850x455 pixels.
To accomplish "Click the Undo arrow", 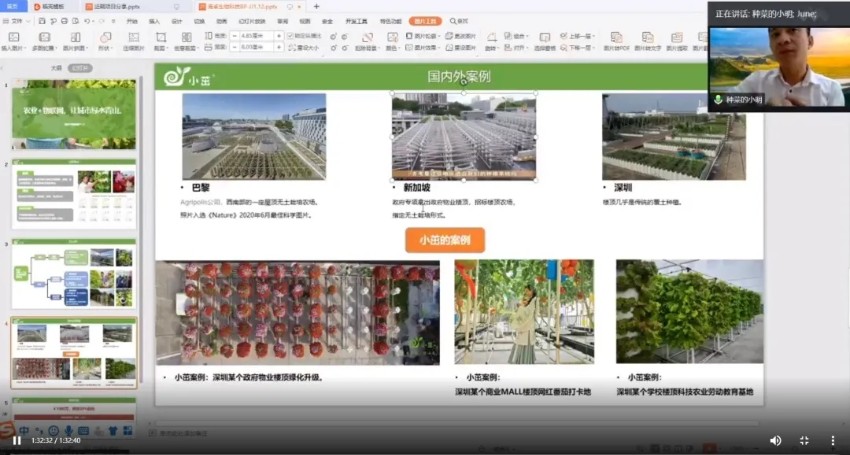I will [87, 21].
